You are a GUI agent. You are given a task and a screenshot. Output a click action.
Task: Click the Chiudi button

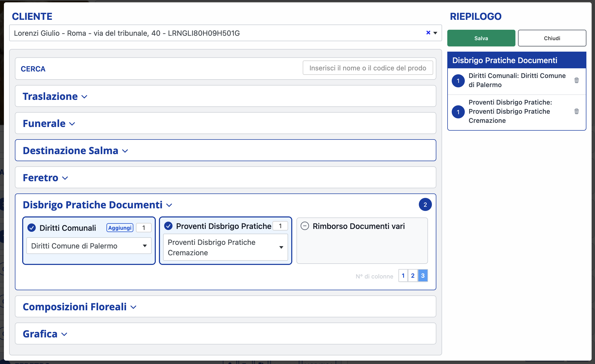pos(552,38)
